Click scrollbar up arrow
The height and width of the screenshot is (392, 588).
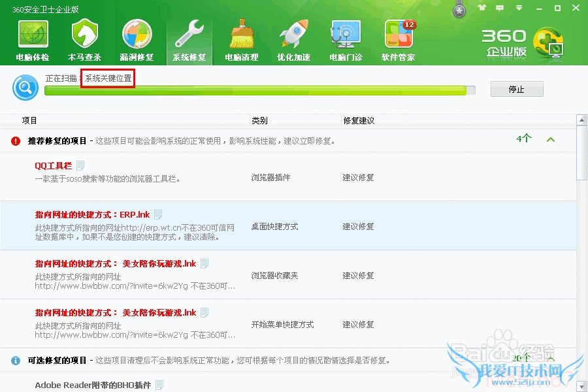point(581,120)
